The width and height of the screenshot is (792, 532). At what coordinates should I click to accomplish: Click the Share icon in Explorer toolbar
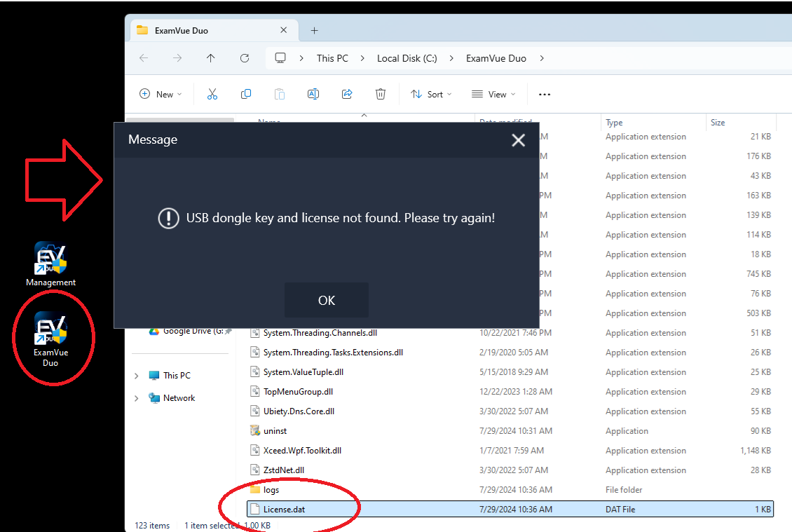347,94
